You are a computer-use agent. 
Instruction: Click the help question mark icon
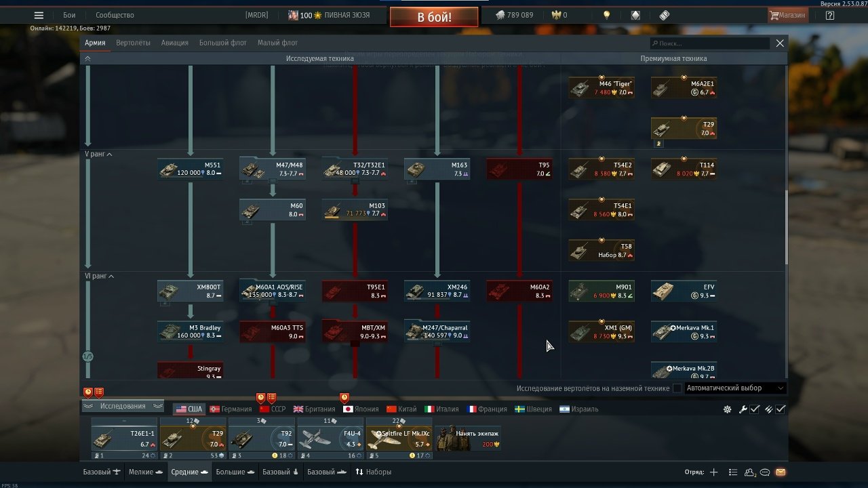click(829, 15)
